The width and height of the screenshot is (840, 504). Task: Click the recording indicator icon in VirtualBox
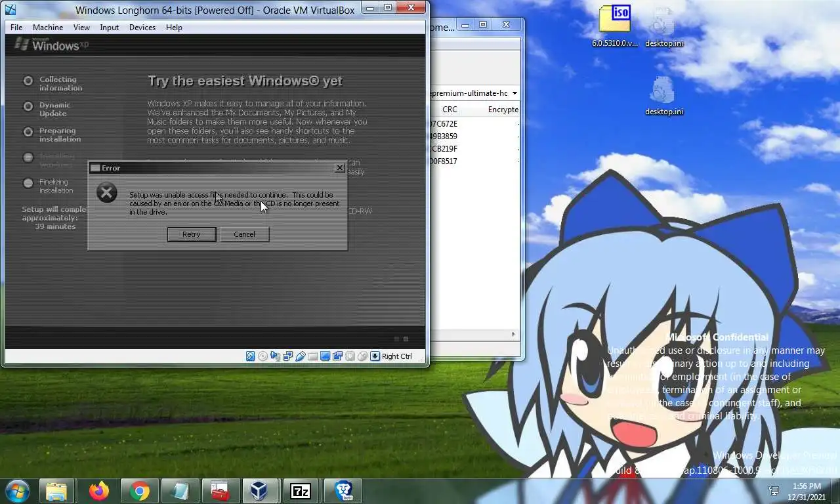tap(337, 356)
